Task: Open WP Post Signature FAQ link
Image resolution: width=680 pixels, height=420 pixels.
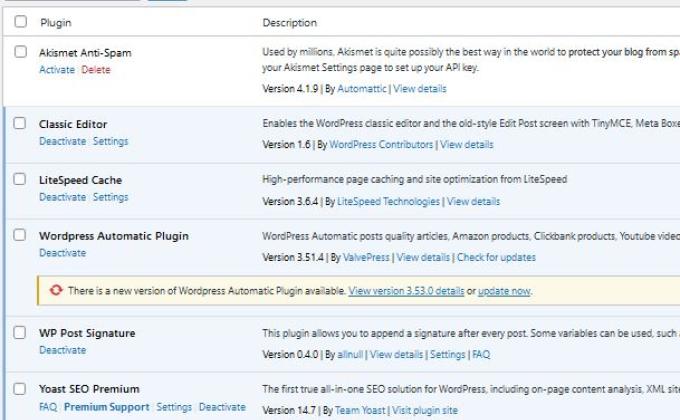Action: 481,354
